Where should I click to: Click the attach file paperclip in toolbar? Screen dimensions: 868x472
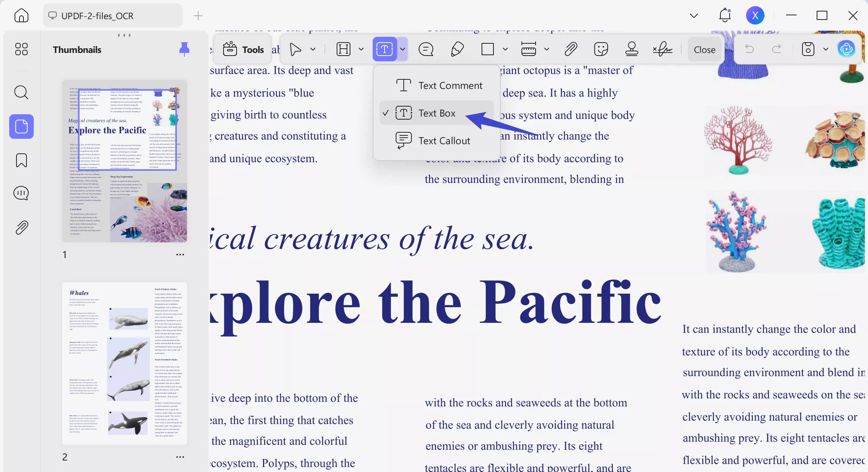click(570, 49)
